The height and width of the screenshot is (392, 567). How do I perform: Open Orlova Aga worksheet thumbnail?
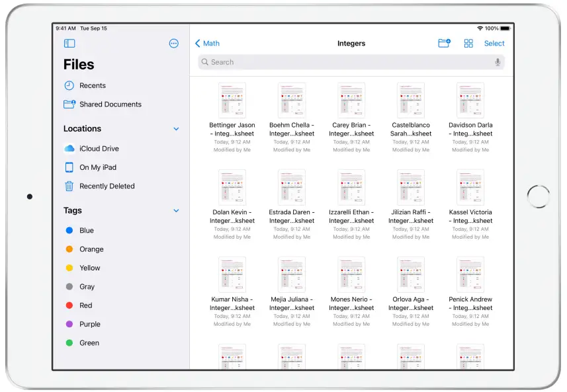point(411,274)
